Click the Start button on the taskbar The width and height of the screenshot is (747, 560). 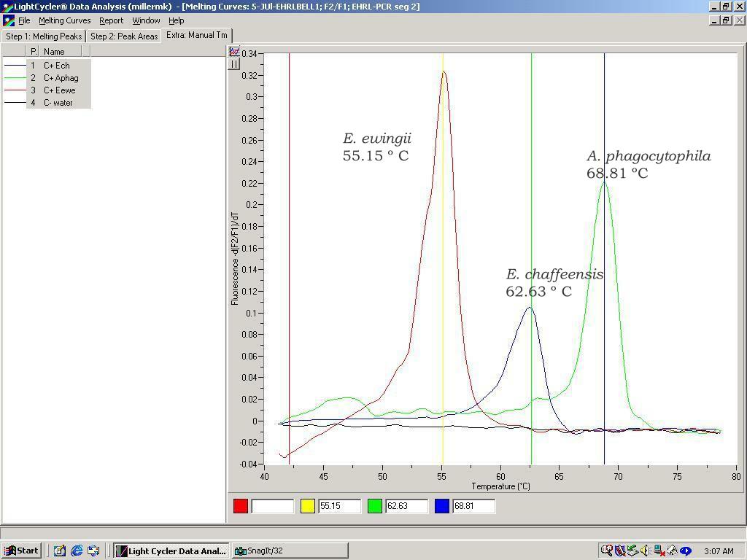[20, 551]
